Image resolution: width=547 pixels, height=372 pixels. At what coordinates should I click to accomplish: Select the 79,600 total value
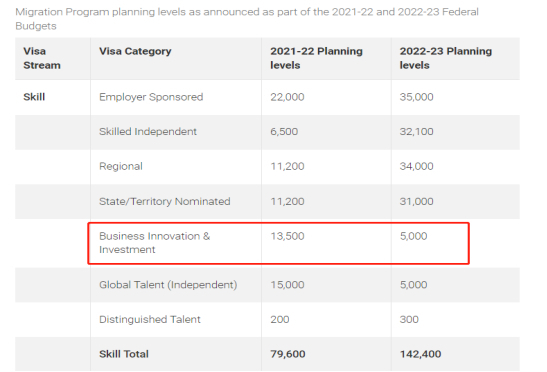click(x=287, y=354)
